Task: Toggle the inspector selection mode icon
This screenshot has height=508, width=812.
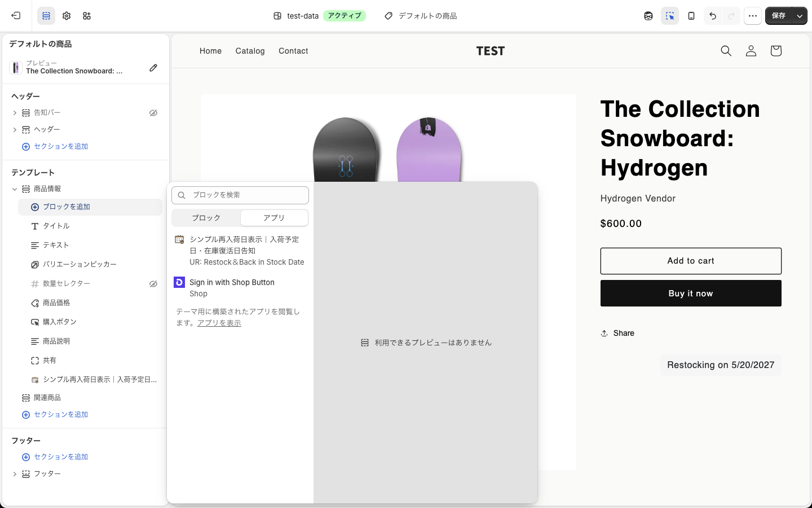Action: 670,16
